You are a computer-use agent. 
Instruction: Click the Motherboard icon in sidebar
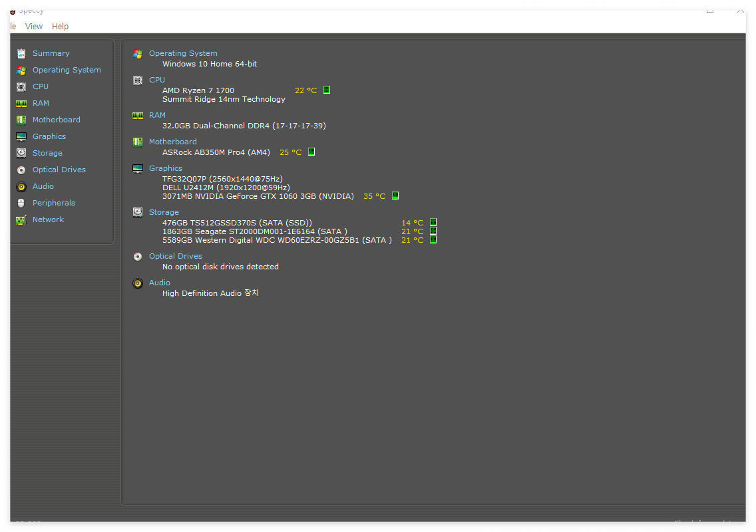[x=21, y=120]
